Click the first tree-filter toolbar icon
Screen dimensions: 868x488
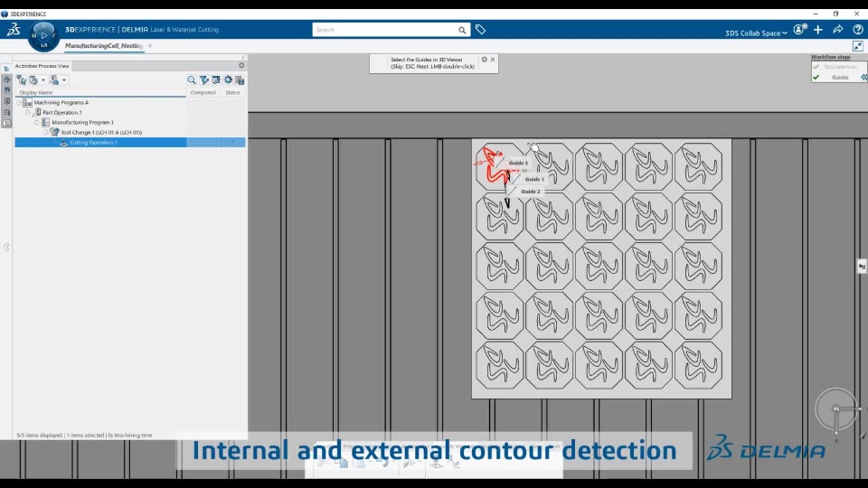21,80
